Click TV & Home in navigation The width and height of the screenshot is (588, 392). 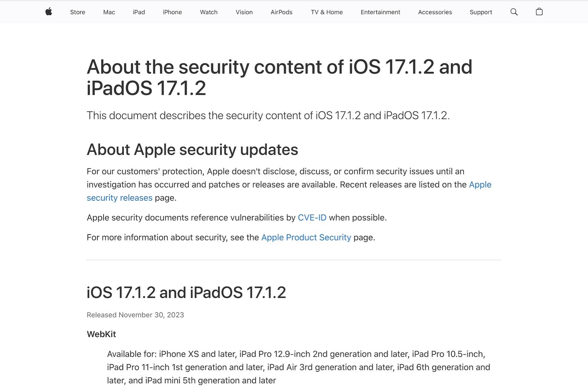click(326, 12)
